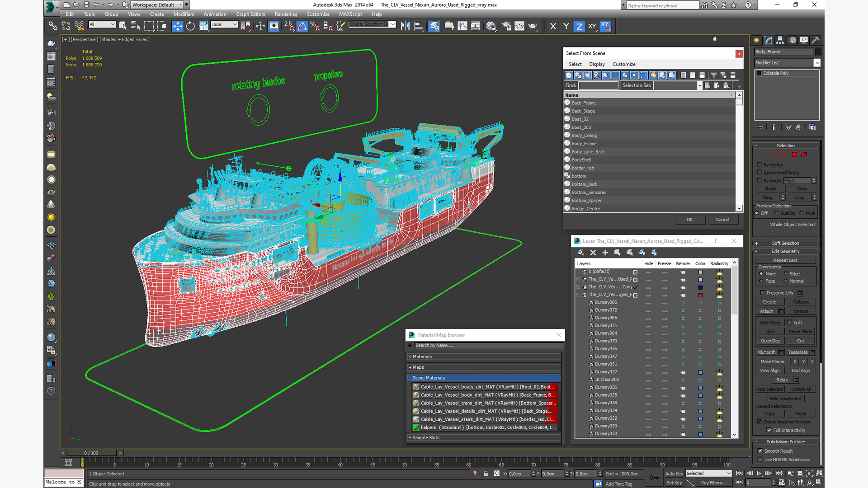This screenshot has width=868, height=488.
Task: Click the Auto Key button
Action: coord(674,474)
